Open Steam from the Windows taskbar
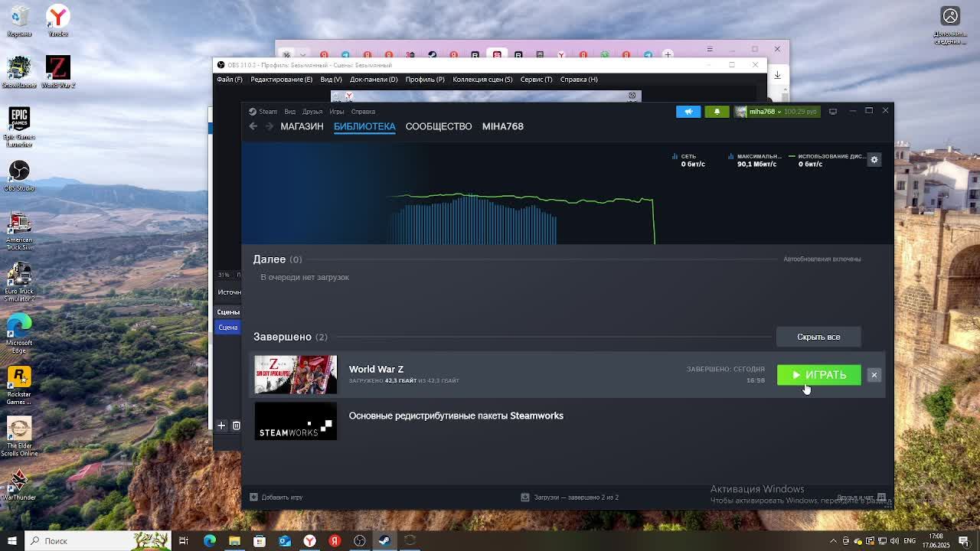The width and height of the screenshot is (980, 551). (384, 541)
